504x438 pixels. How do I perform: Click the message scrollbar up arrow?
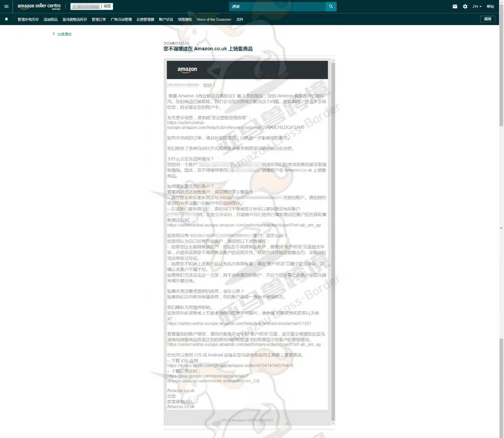[333, 61]
